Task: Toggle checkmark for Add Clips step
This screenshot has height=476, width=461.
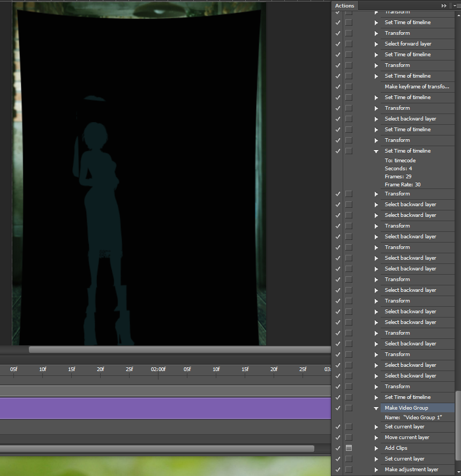Action: point(337,448)
